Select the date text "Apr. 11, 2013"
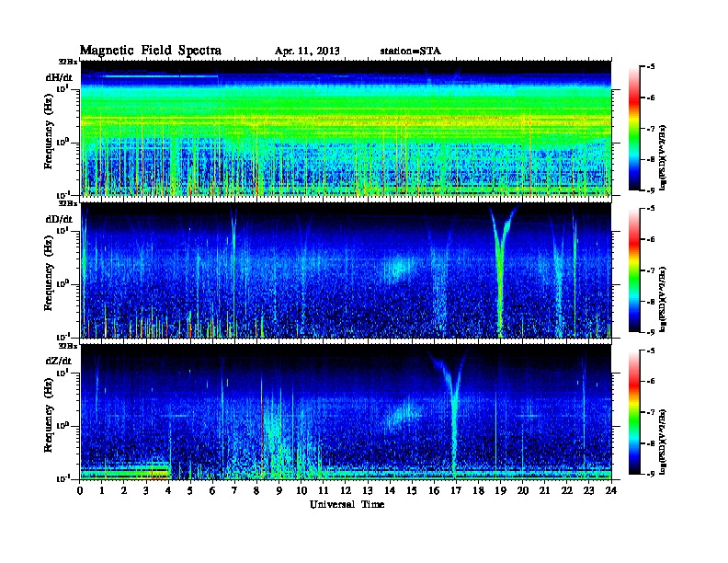This screenshot has width=728, height=563. pyautogui.click(x=307, y=52)
